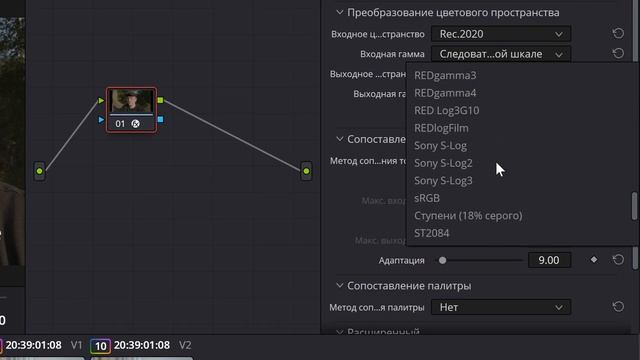Click the node graph source input dot

pos(39,171)
